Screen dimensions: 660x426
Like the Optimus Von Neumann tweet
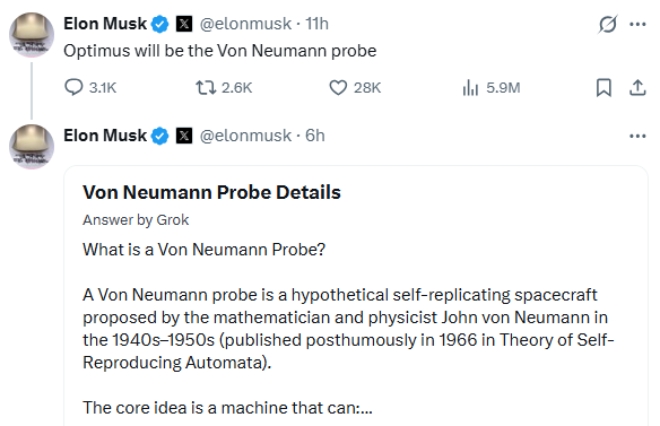(x=338, y=87)
